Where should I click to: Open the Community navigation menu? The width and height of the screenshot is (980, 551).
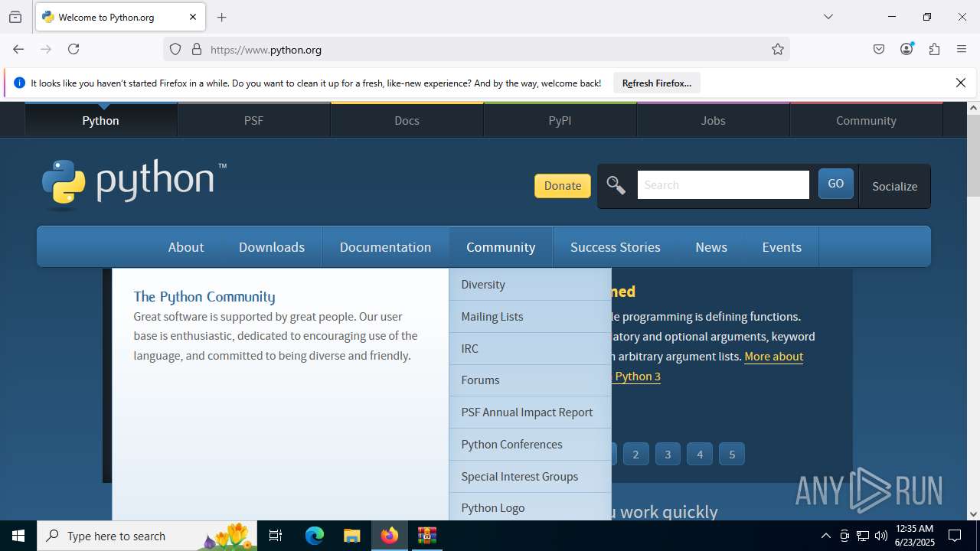501,247
